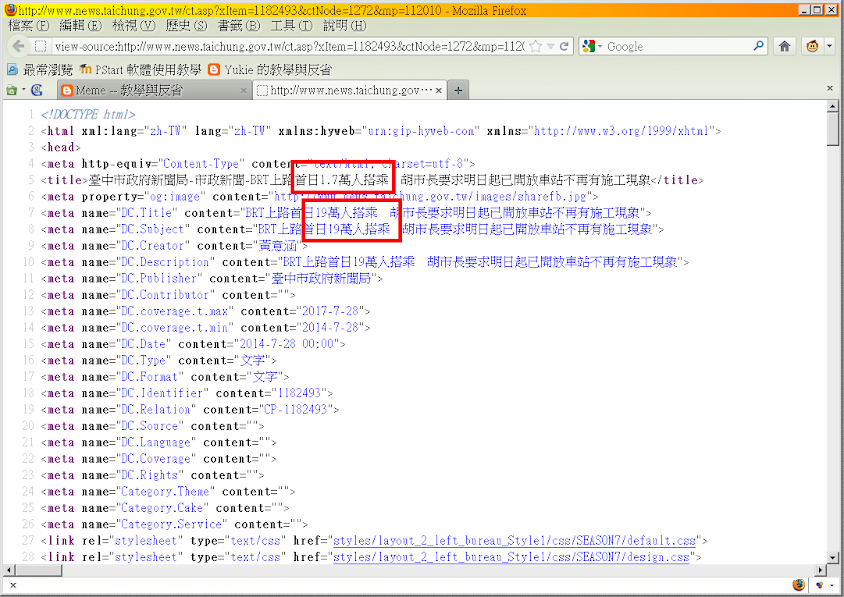Open the address bar history dropdown arrow
The height and width of the screenshot is (597, 844).
pyautogui.click(x=550, y=47)
